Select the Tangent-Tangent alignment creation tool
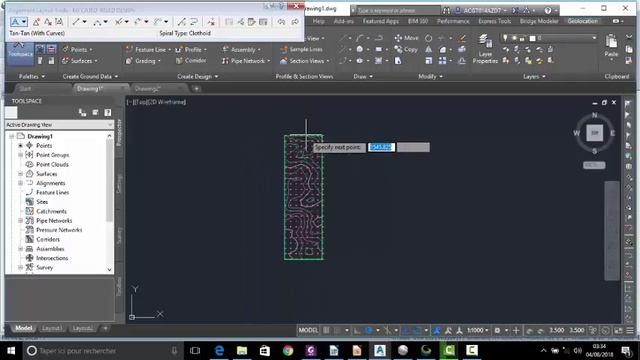Image resolution: width=640 pixels, height=360 pixels. pyautogui.click(x=15, y=22)
